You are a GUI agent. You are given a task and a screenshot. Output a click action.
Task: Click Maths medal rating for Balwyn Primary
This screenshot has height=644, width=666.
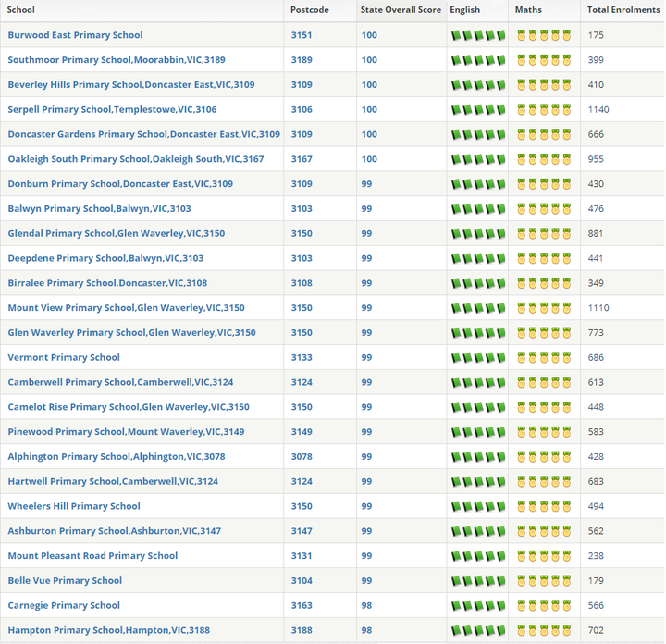click(544, 209)
